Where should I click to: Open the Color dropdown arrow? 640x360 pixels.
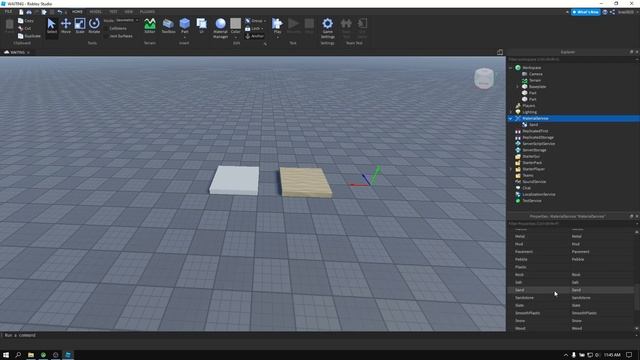236,38
